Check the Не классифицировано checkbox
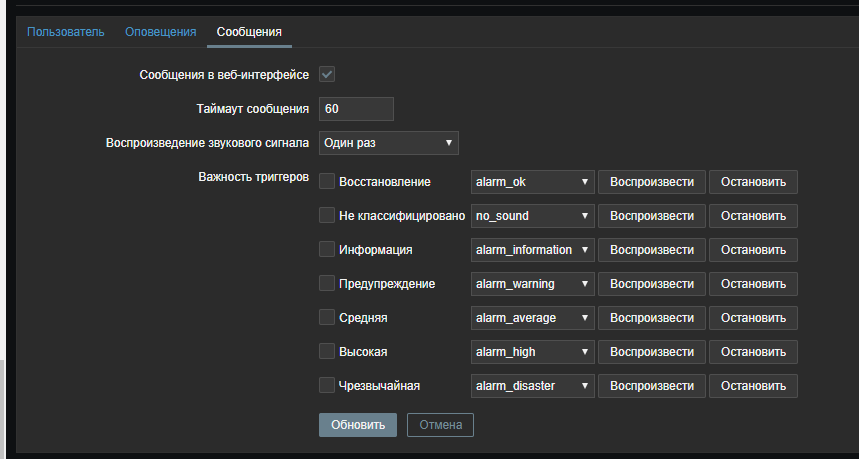 pyautogui.click(x=327, y=215)
